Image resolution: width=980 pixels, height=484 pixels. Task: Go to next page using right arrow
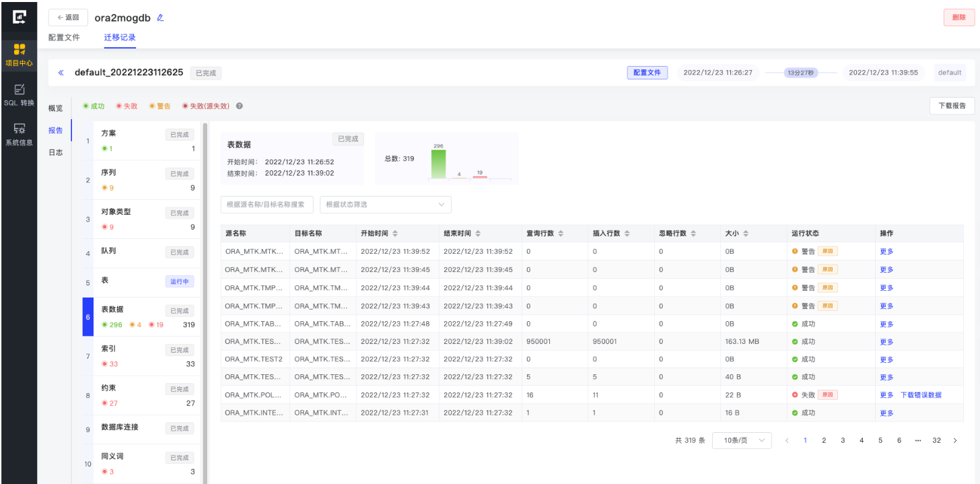tap(955, 440)
